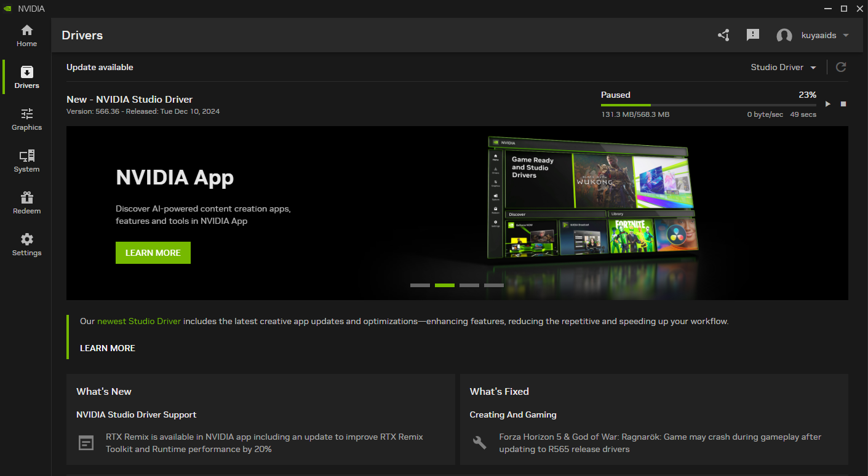Open the newest Studio Driver link
The height and width of the screenshot is (476, 868).
pos(139,321)
